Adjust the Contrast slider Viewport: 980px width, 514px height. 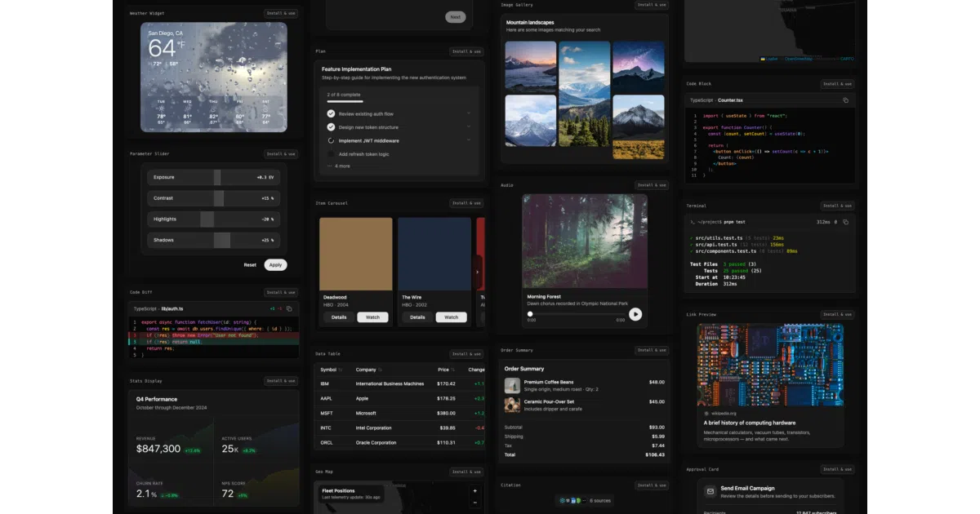pos(215,198)
